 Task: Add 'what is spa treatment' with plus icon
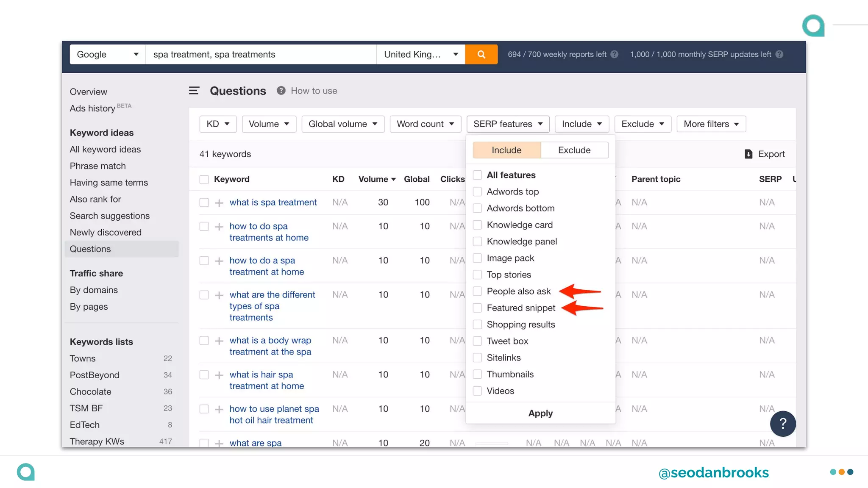click(x=219, y=203)
